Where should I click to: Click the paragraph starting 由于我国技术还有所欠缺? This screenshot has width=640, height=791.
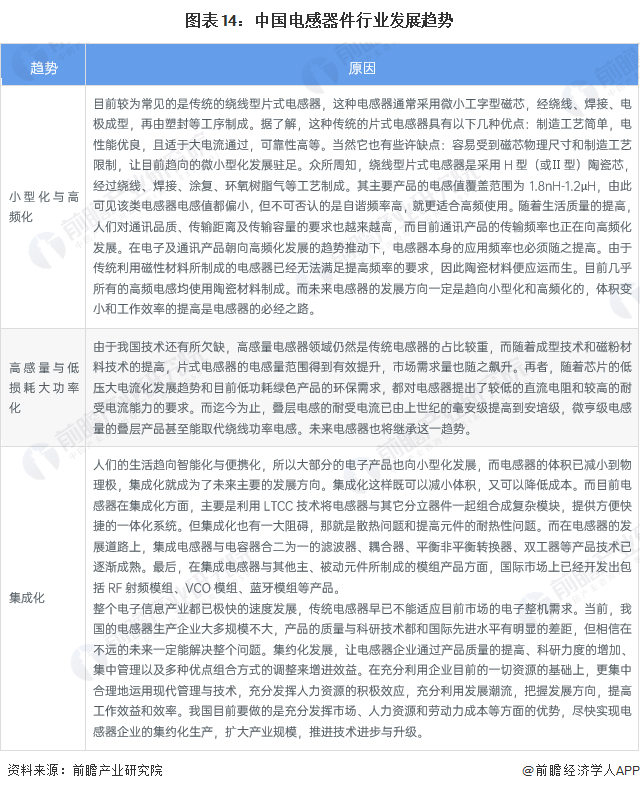coord(362,387)
